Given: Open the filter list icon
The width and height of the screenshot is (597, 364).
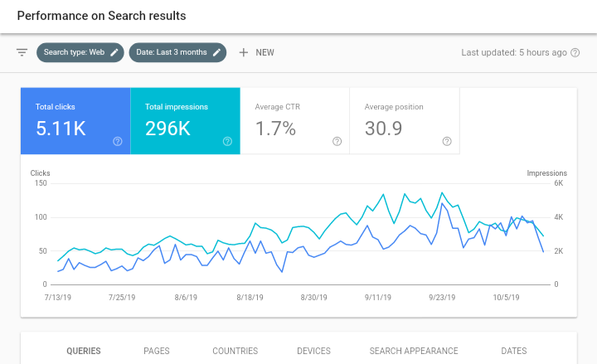Looking at the screenshot, I should point(22,52).
